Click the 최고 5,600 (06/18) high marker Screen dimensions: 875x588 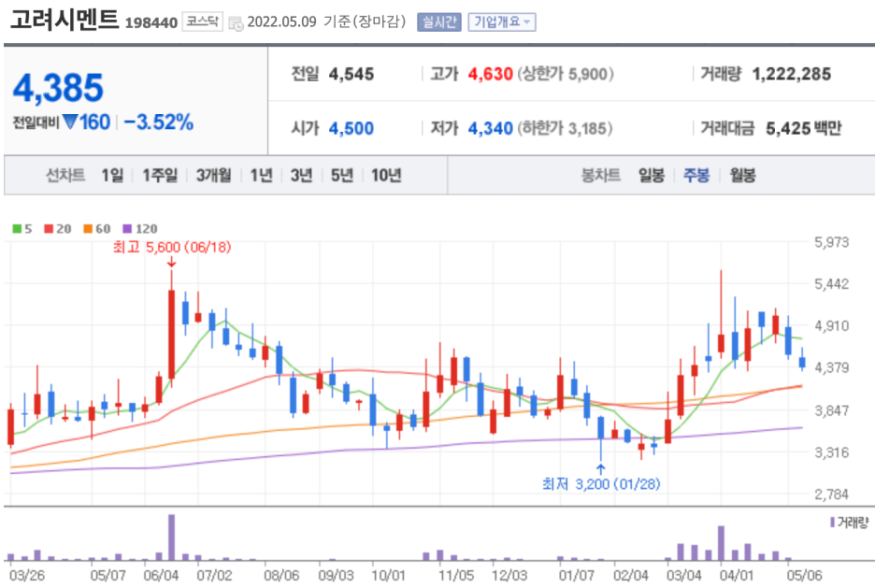click(172, 247)
